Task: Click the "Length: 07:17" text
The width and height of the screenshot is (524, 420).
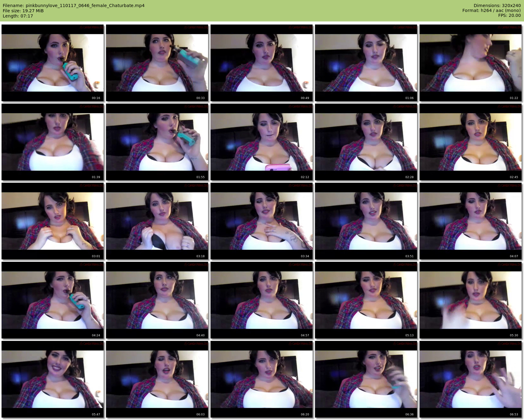Action: (18, 16)
